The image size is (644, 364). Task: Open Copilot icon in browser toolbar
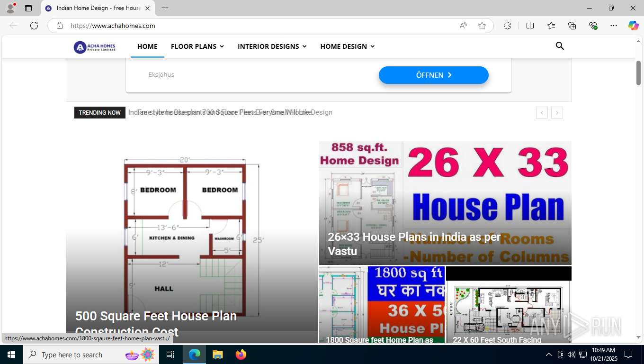633,26
